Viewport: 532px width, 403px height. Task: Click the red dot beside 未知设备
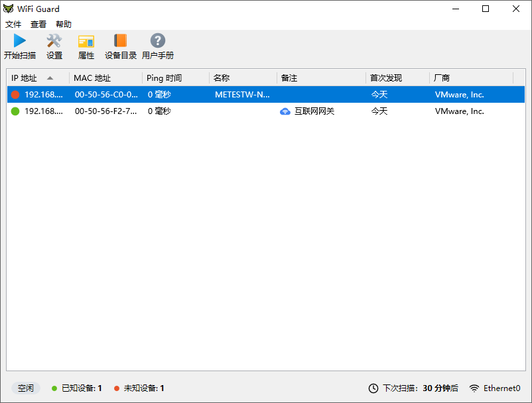tap(117, 388)
